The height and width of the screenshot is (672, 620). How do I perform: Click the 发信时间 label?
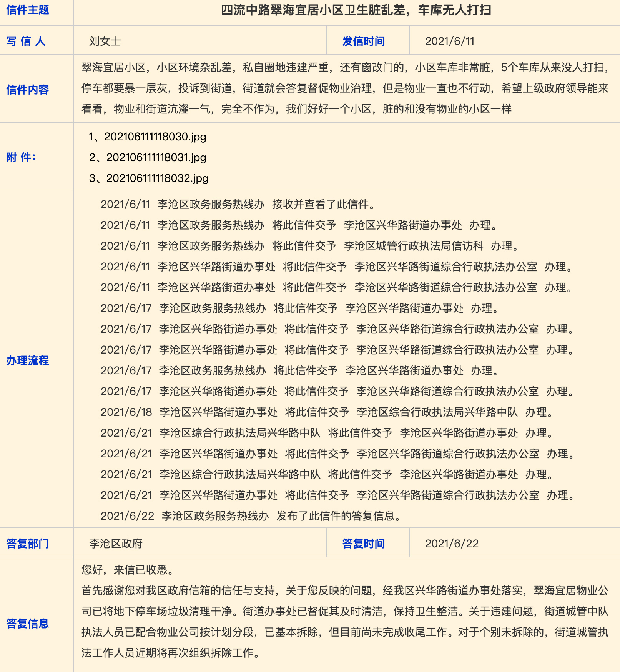click(364, 41)
